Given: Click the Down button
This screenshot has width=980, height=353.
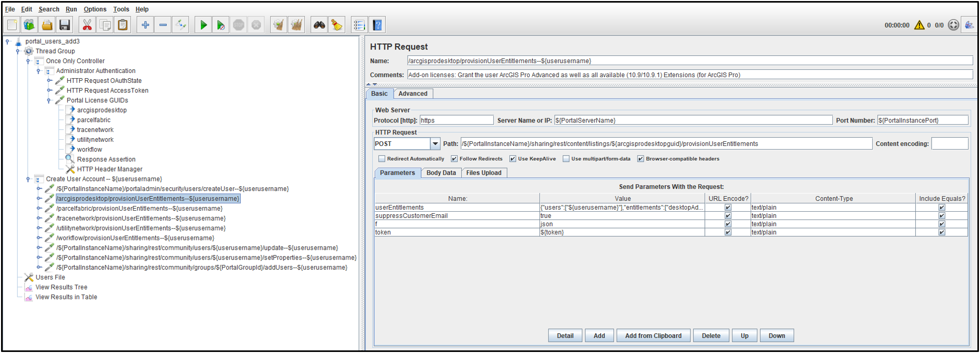Looking at the screenshot, I should point(777,336).
